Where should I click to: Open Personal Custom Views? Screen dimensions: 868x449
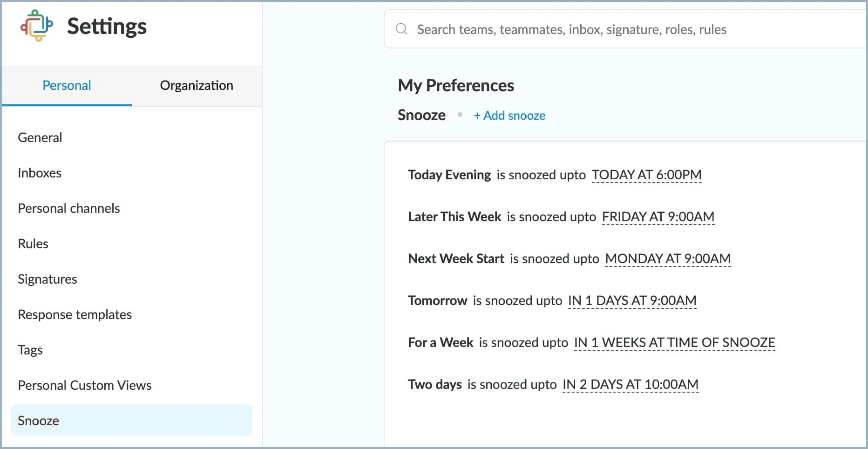pos(85,385)
